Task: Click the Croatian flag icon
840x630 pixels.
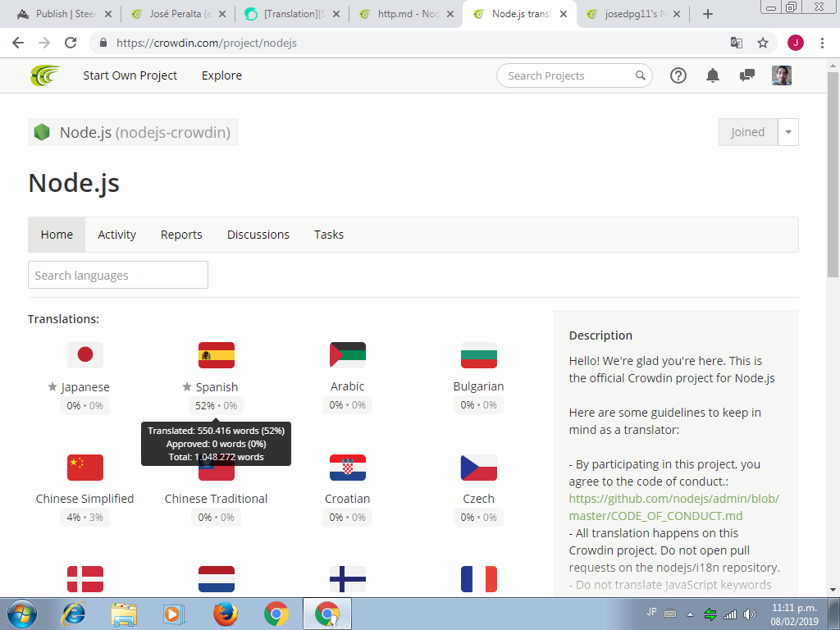Action: click(x=348, y=468)
